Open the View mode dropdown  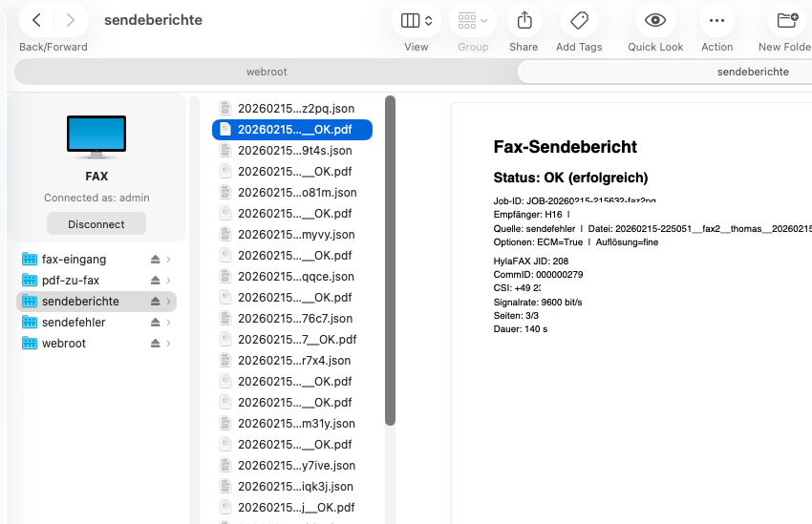[x=417, y=20]
